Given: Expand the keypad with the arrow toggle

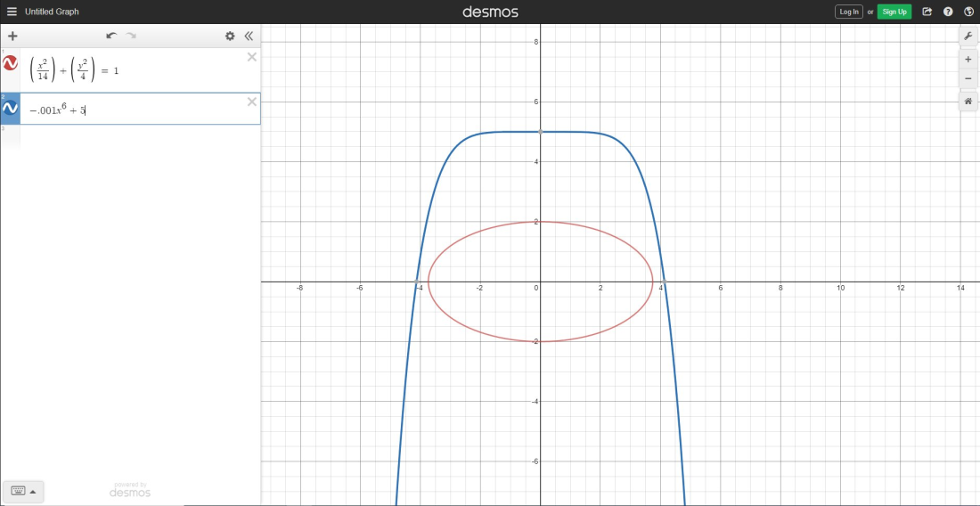Looking at the screenshot, I should (33, 492).
